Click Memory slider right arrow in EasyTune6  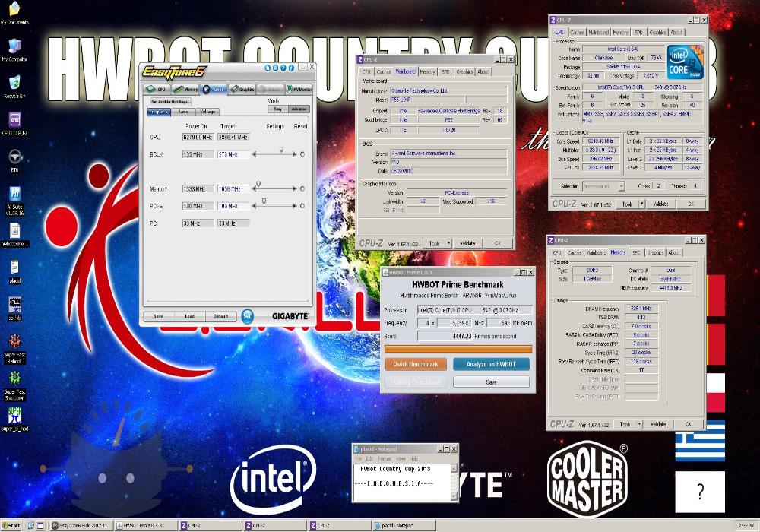pos(293,188)
